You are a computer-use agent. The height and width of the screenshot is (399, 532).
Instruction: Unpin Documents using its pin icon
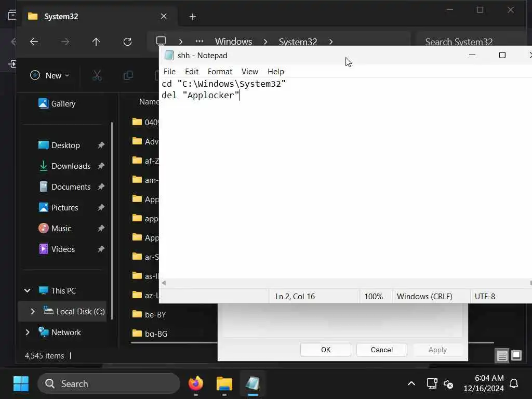(101, 187)
